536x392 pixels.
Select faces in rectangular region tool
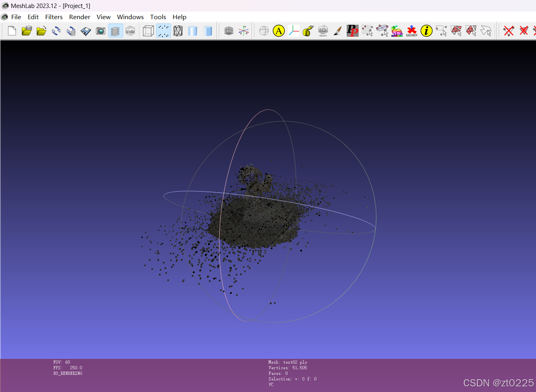456,31
